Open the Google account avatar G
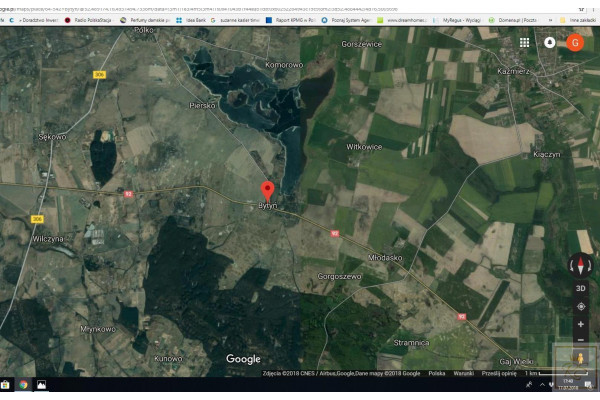The width and height of the screenshot is (600, 400). [575, 42]
